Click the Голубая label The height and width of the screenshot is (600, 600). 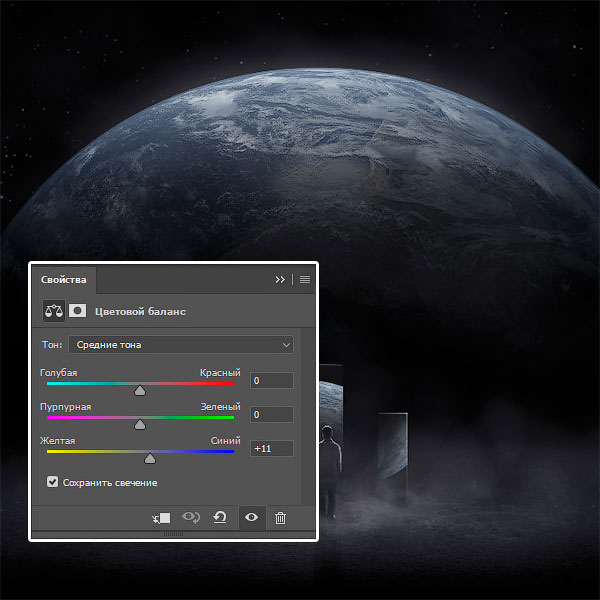[59, 373]
